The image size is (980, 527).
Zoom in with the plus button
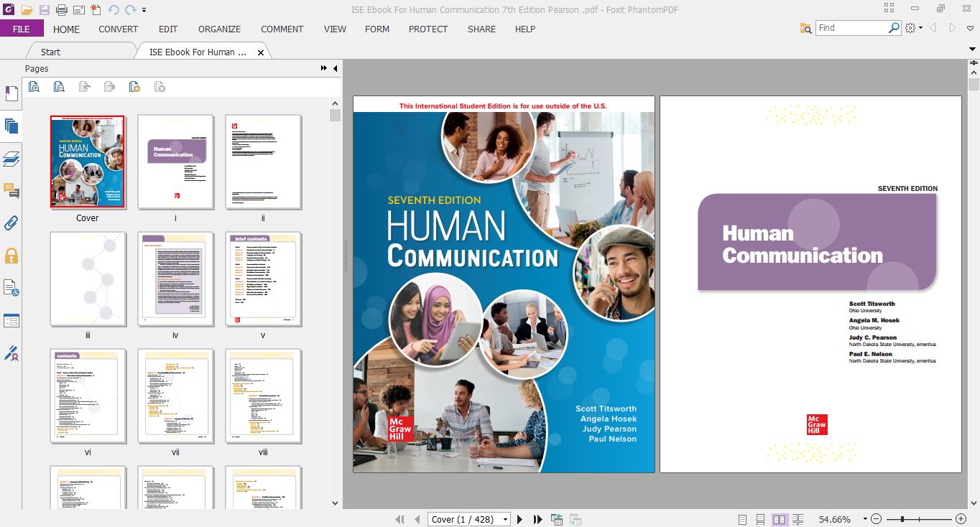pos(961,519)
